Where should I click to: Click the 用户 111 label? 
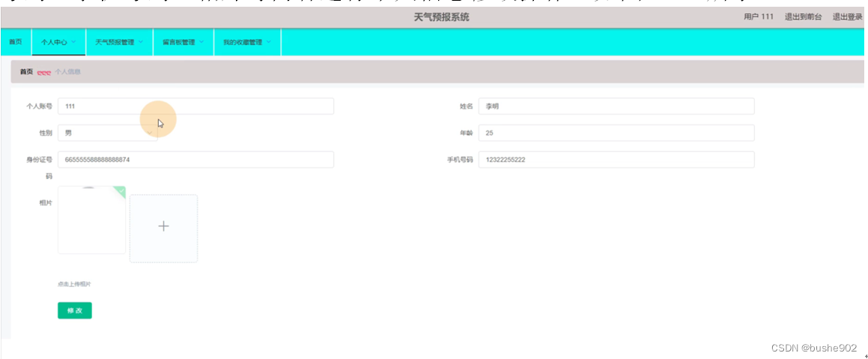coord(759,16)
